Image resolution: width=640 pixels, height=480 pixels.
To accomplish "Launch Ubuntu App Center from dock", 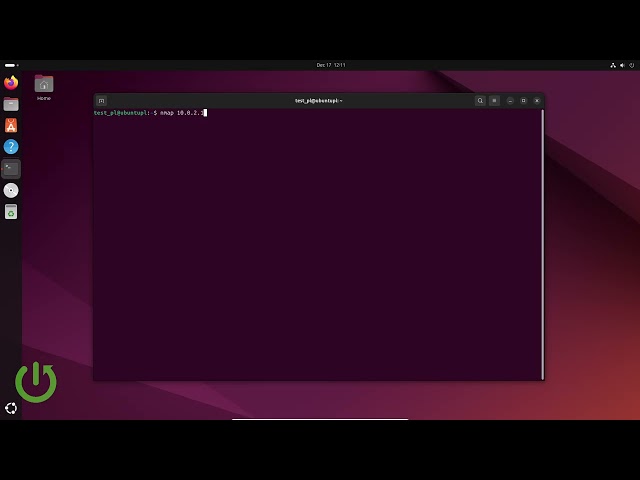I will [x=11, y=125].
